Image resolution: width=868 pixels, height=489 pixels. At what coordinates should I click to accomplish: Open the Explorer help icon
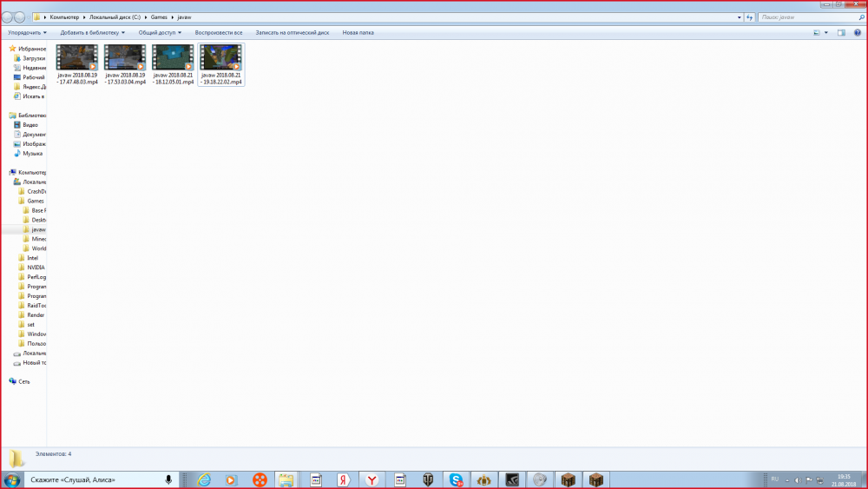tap(856, 33)
